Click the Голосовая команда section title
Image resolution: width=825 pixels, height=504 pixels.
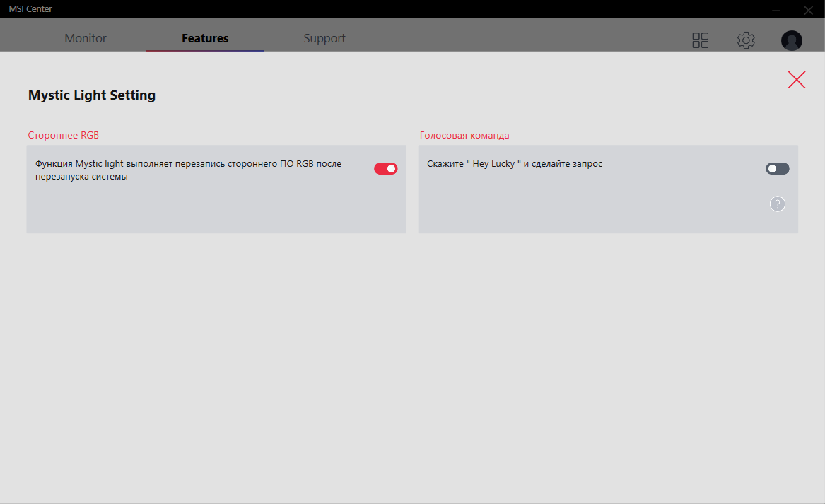click(x=464, y=135)
